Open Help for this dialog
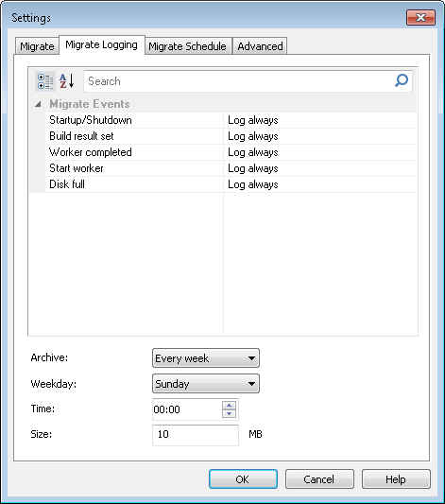 pyautogui.click(x=396, y=479)
